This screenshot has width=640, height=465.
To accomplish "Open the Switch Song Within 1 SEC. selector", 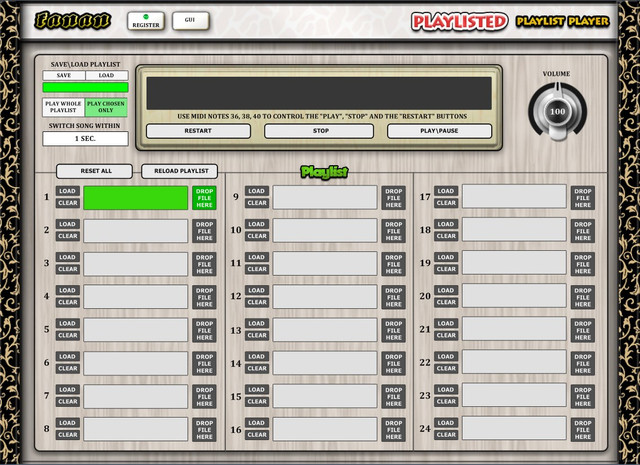I will (85, 138).
